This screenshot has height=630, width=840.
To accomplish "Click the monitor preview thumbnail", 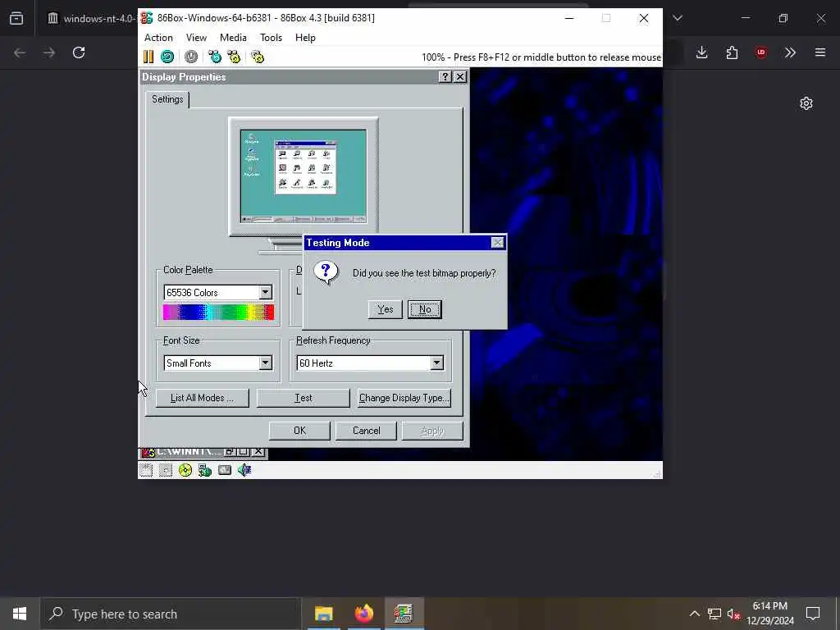I will pos(304,176).
